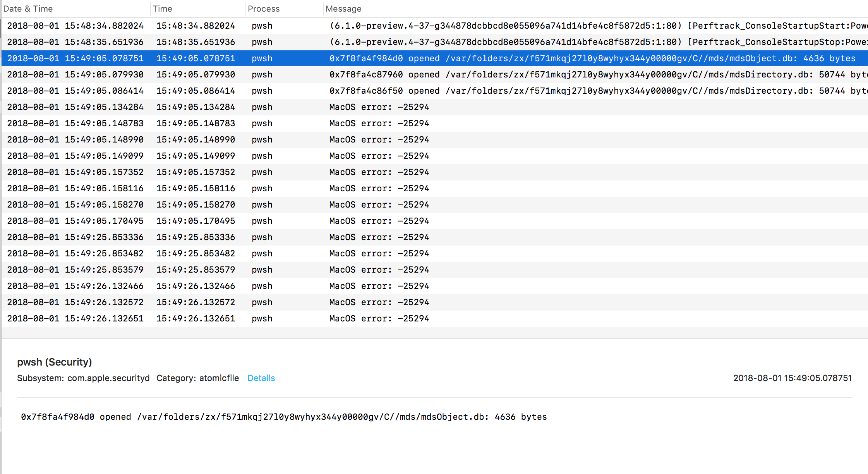Click the Details link
This screenshot has height=474, width=868.
pos(261,378)
